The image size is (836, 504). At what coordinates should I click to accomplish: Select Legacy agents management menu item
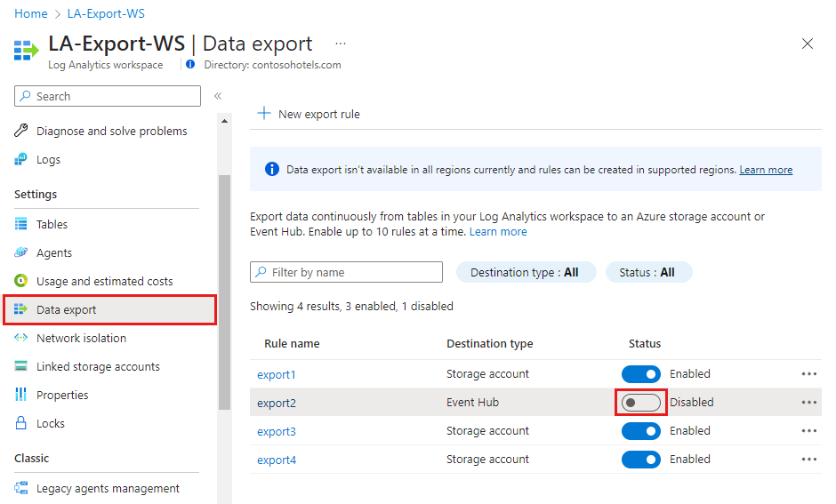108,488
